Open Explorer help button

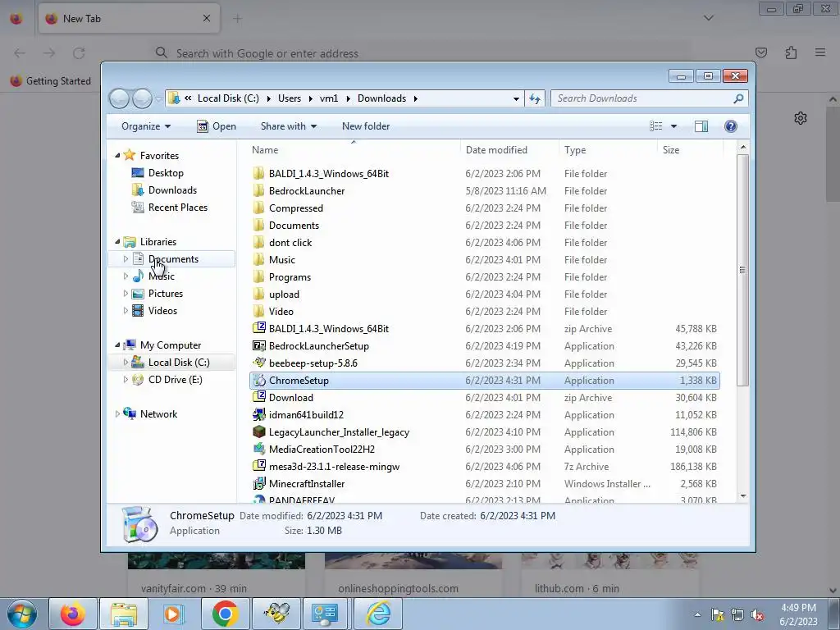[731, 126]
